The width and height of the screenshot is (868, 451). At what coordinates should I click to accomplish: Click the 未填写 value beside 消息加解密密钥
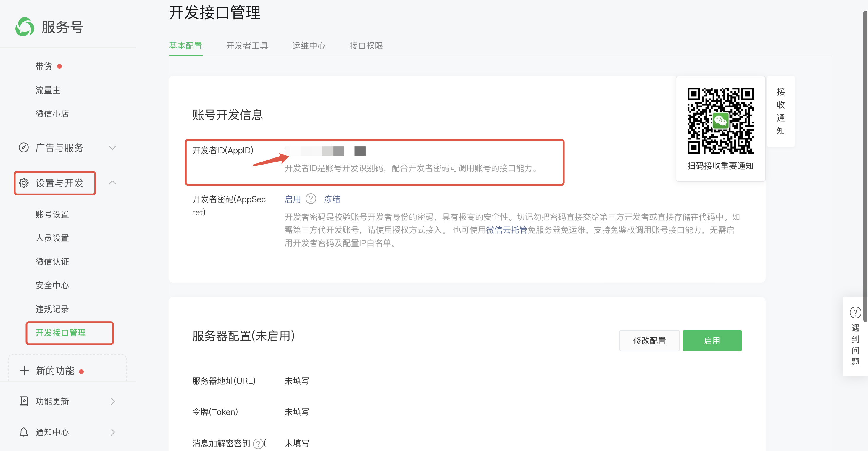[x=297, y=443]
